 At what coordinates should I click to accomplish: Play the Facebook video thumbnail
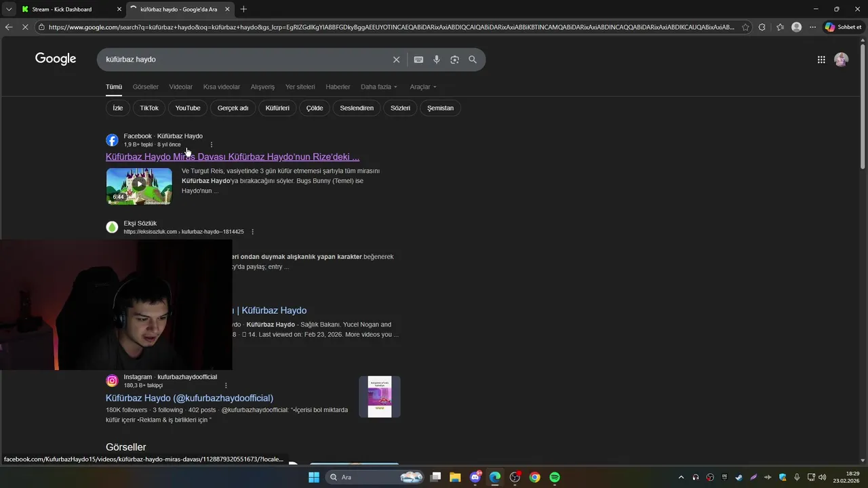tap(139, 186)
